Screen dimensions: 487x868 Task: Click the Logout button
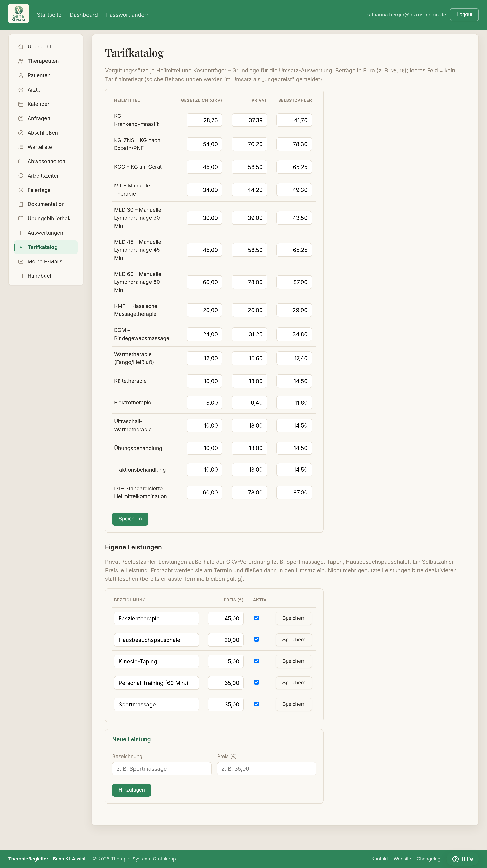[x=464, y=15]
